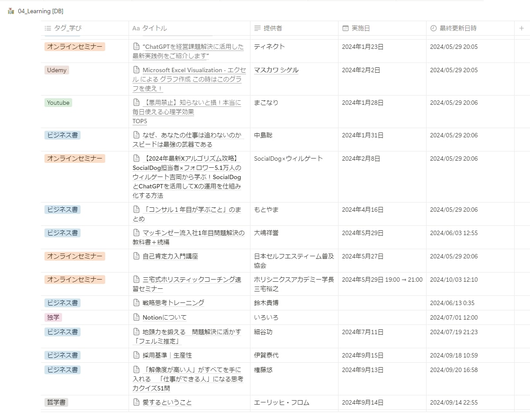This screenshot has height=420, width=530.
Task: Select the 独学 tag
Action: pos(53,317)
